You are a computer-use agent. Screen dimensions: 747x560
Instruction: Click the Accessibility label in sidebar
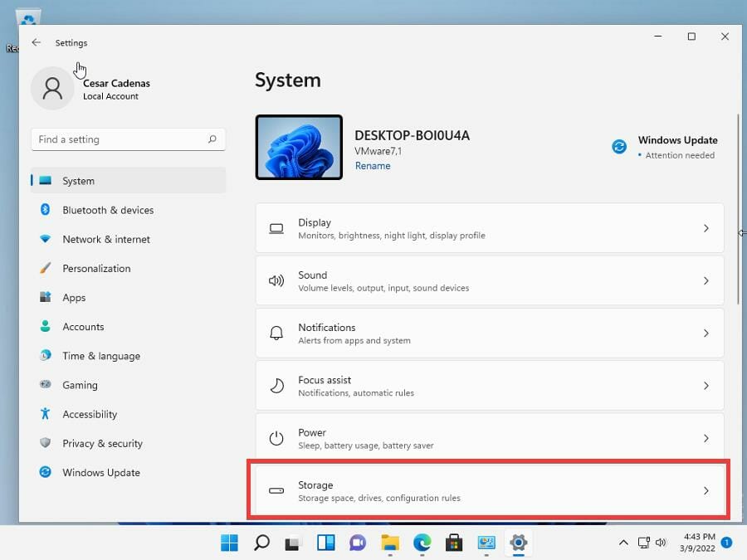pos(90,414)
